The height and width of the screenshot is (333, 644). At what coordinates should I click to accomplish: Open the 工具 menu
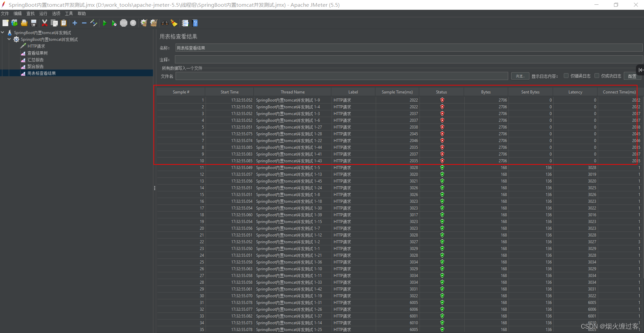69,13
